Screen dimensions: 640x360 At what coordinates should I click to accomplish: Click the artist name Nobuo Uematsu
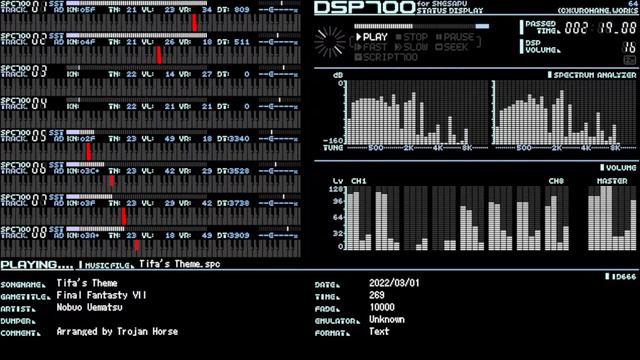[89, 307]
